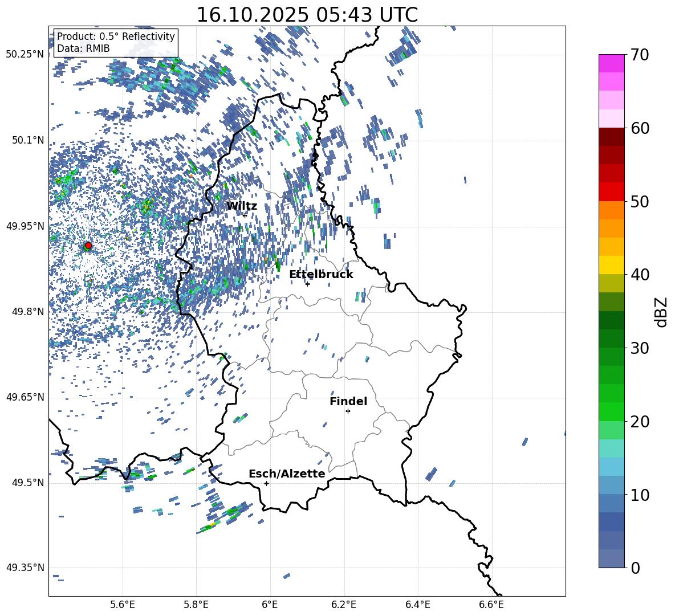The height and width of the screenshot is (616, 675).
Task: Click the red radar site marker
Action: [x=88, y=246]
